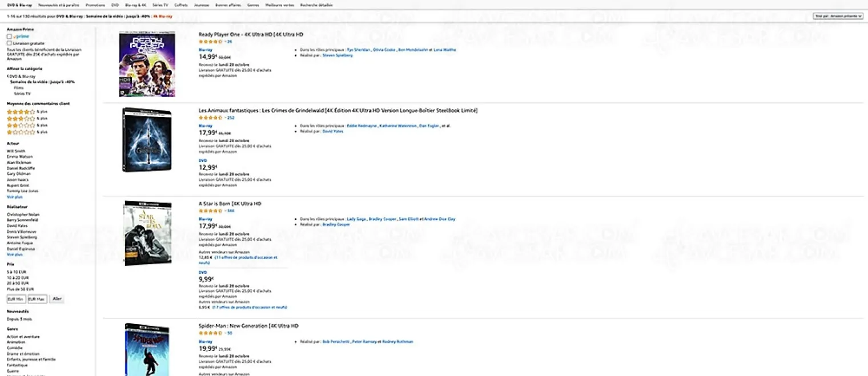Filter by two stars and up
Image resolution: width=868 pixels, height=376 pixels.
tap(21, 125)
